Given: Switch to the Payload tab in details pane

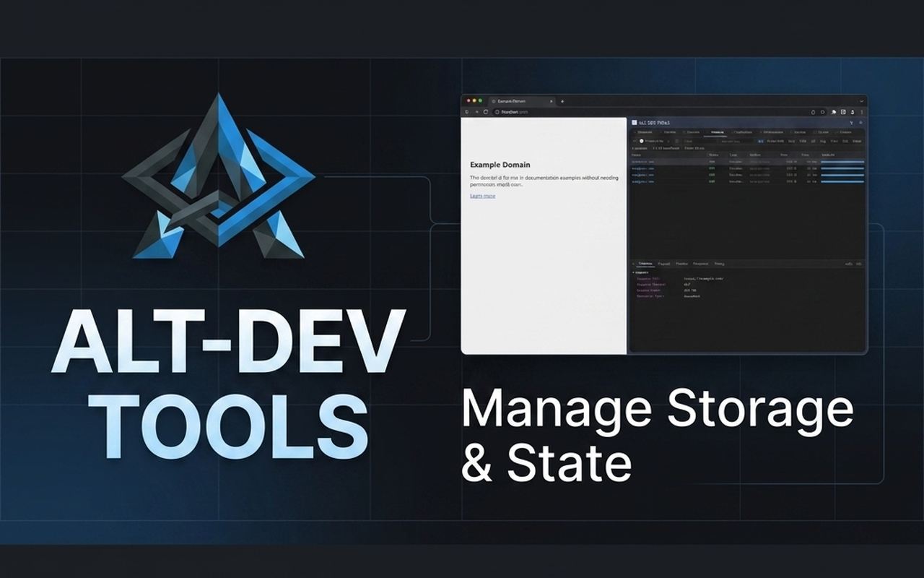Looking at the screenshot, I should [x=664, y=264].
